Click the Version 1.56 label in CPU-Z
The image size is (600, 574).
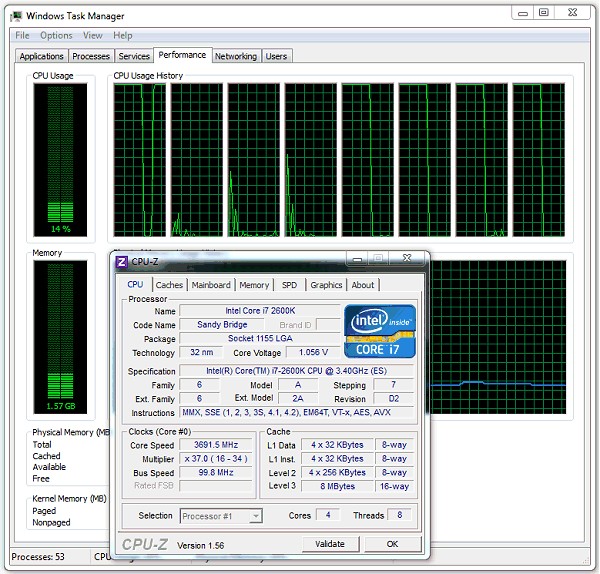click(x=201, y=546)
